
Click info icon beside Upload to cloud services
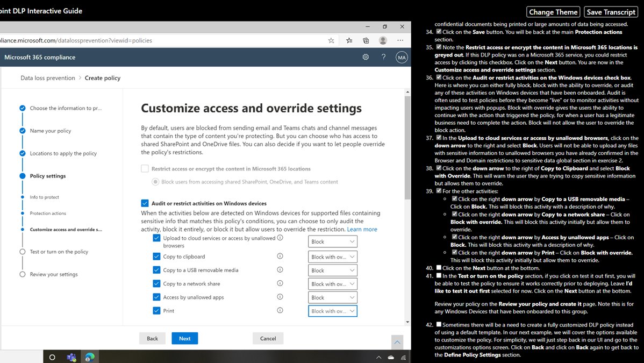[x=280, y=238]
